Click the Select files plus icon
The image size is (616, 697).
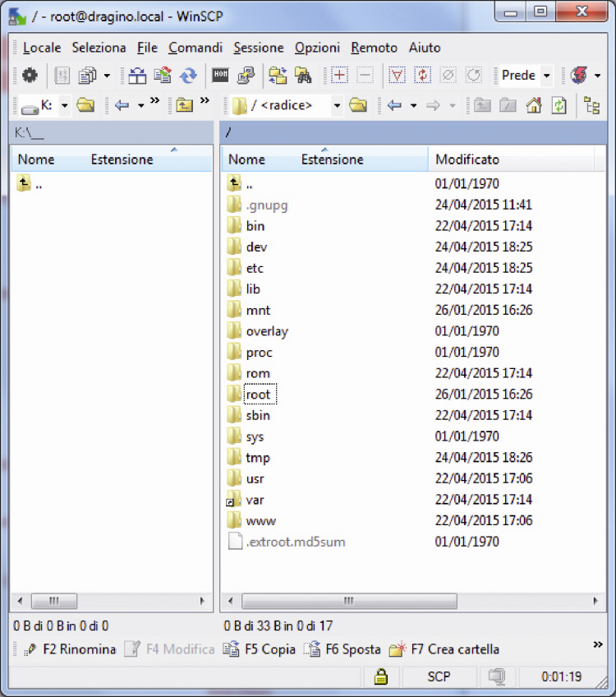339,75
